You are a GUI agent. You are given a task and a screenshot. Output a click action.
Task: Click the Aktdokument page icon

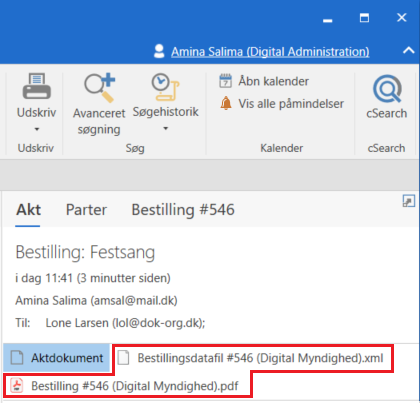click(17, 358)
